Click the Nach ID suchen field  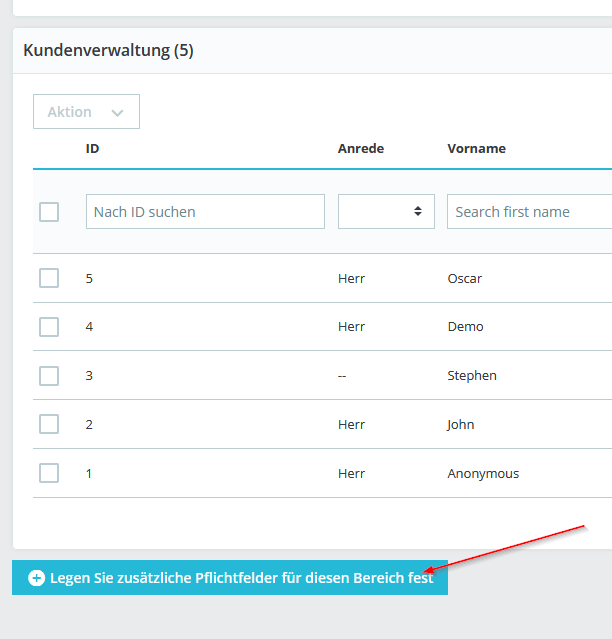[x=205, y=212]
